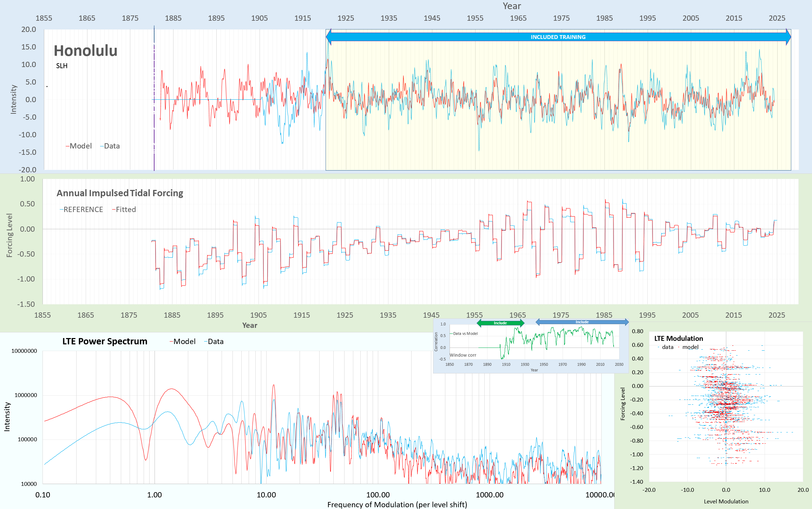Image resolution: width=812 pixels, height=509 pixels.
Task: Click the Level Modulation axis title
Action: point(726,501)
